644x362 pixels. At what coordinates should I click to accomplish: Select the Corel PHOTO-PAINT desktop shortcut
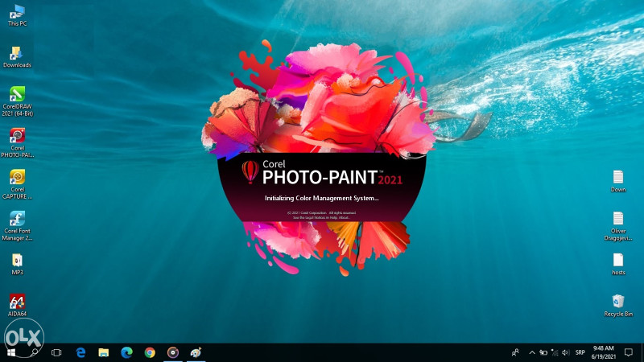tap(17, 142)
